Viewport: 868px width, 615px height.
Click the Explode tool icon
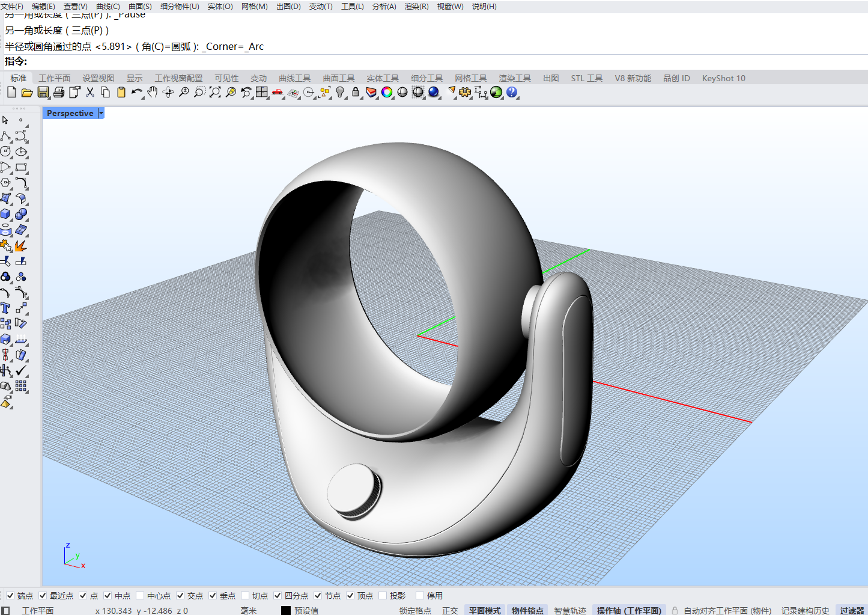pyautogui.click(x=21, y=245)
